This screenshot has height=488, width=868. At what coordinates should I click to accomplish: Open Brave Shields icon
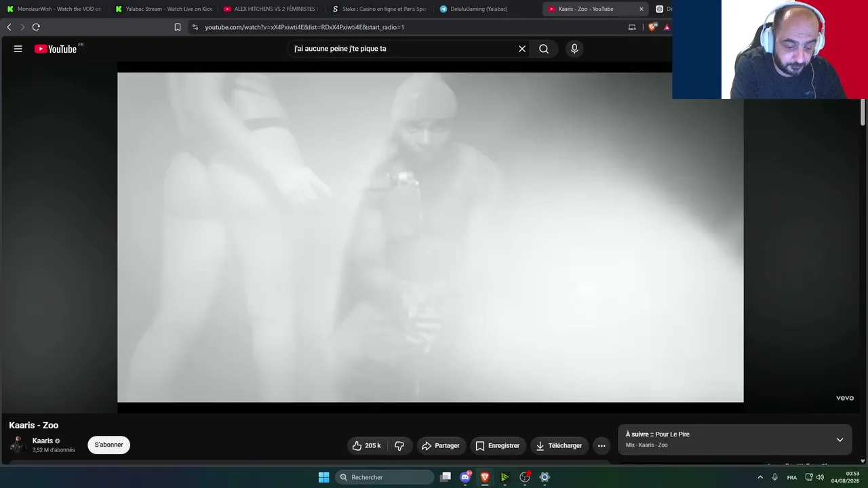(652, 27)
